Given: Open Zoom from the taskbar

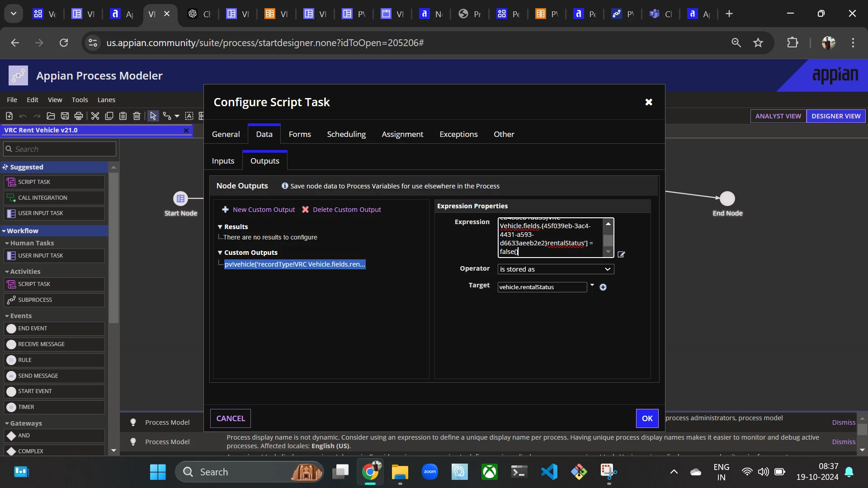Looking at the screenshot, I should 429,472.
